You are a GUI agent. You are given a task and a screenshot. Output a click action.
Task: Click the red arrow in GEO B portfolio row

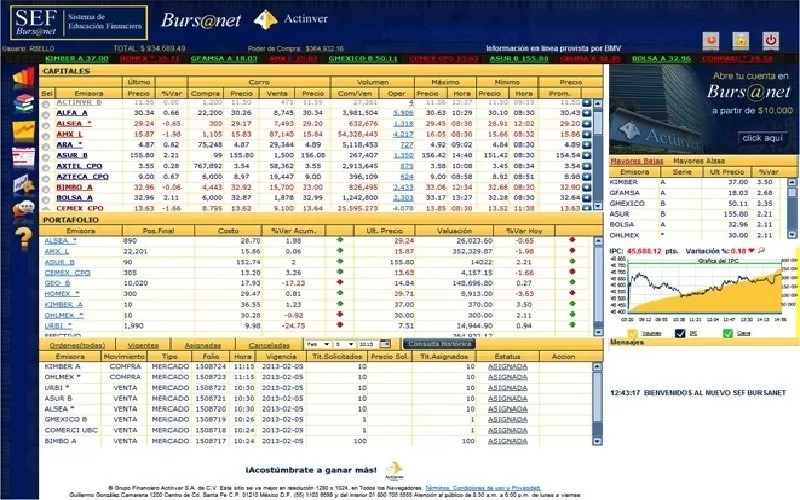(340, 282)
